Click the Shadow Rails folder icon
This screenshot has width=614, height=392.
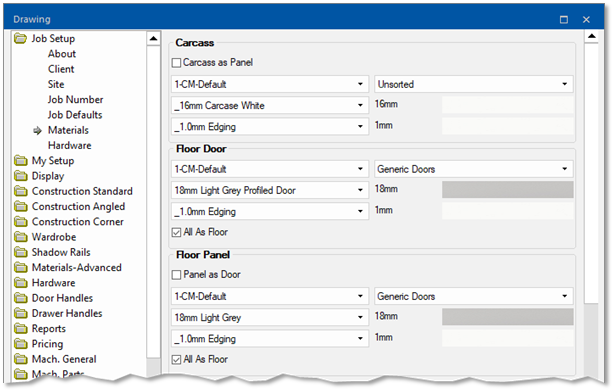coord(20,252)
